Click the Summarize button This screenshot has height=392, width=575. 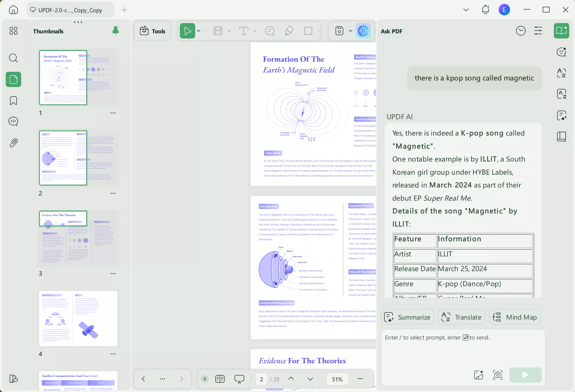point(407,317)
